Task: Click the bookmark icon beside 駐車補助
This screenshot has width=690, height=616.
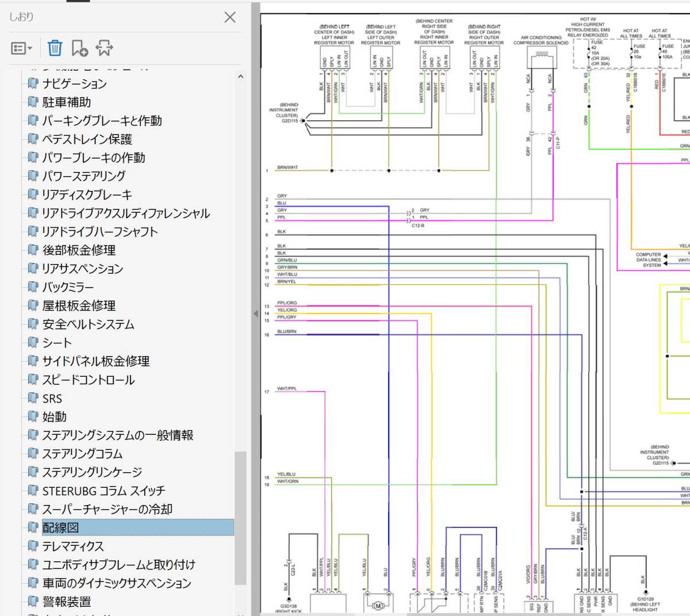Action: (x=33, y=102)
